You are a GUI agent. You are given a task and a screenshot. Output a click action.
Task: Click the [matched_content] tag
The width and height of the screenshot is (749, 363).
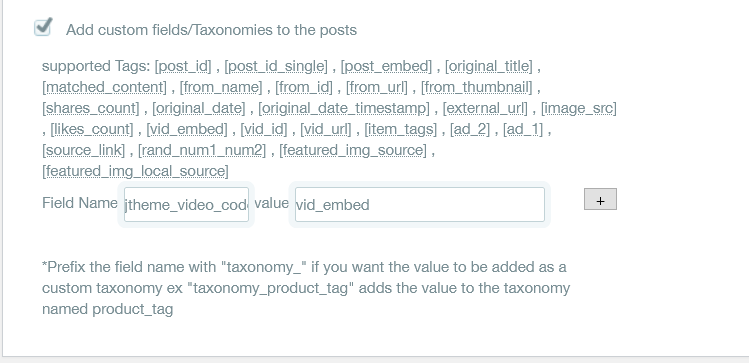click(105, 87)
